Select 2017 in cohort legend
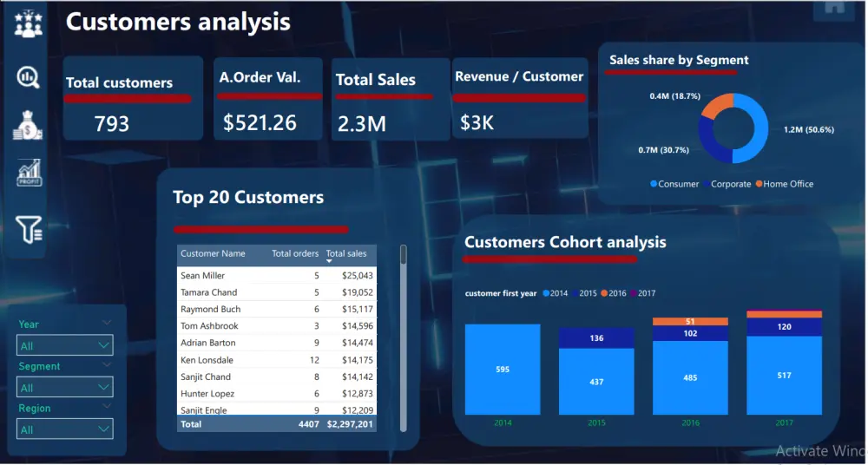This screenshot has height=465, width=868. click(642, 293)
